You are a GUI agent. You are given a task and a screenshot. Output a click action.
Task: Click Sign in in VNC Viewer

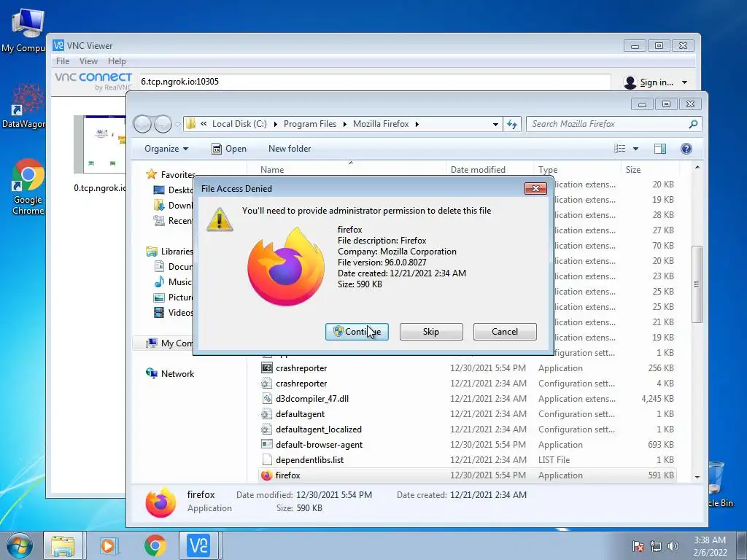(656, 82)
